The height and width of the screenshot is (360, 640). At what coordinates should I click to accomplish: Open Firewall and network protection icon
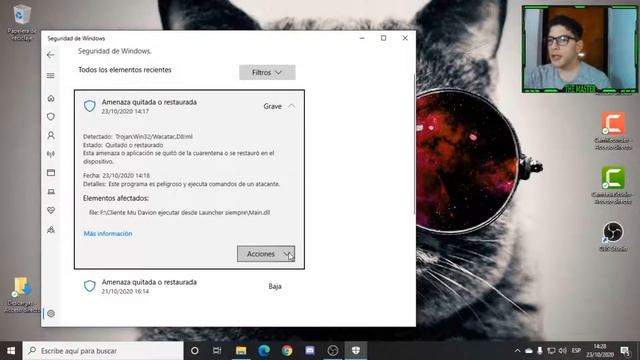click(x=51, y=154)
